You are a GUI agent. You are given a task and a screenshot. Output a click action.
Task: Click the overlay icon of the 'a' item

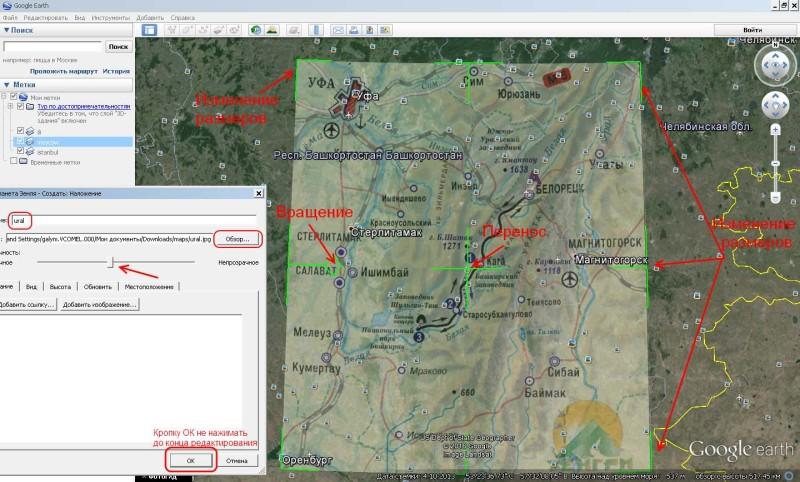tap(30, 132)
